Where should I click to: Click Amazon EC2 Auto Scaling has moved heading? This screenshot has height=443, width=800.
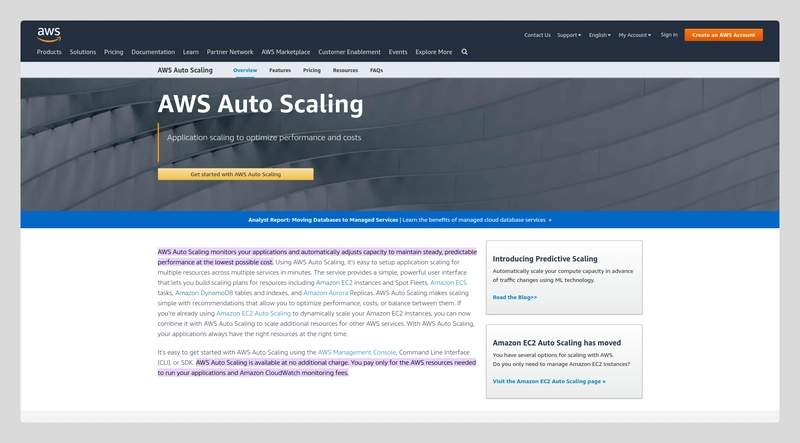tap(557, 343)
